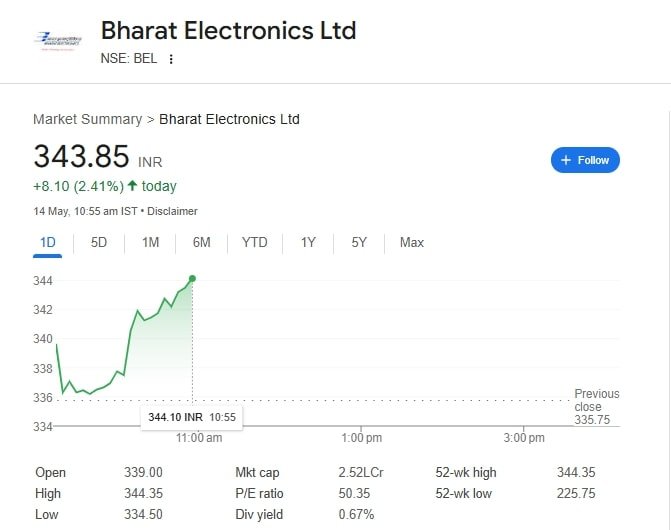The height and width of the screenshot is (530, 671).
Task: Click the 1:00 pm time axis label
Action: 361,438
